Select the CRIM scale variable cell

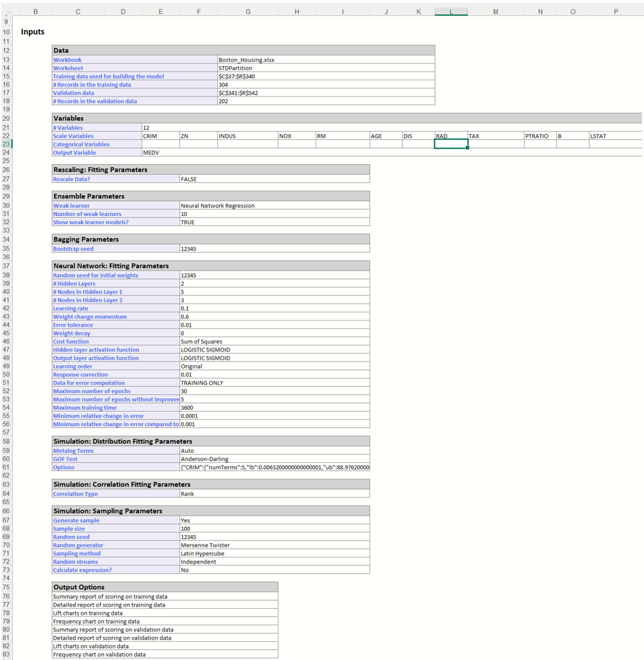(x=160, y=136)
